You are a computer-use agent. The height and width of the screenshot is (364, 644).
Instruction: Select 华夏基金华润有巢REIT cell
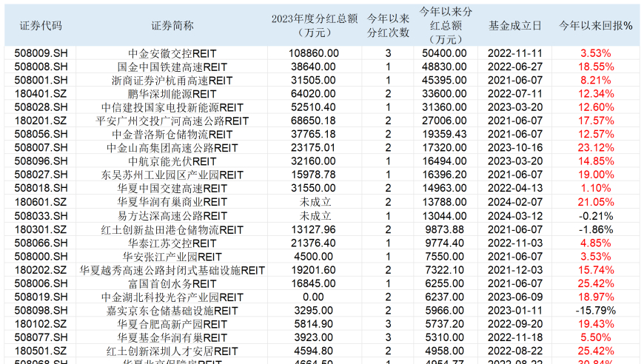pos(172,338)
